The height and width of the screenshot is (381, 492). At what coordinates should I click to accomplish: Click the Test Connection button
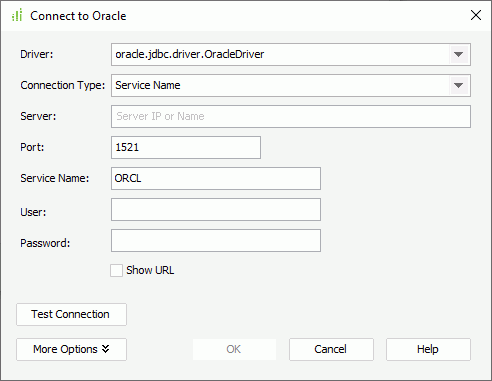tap(71, 314)
